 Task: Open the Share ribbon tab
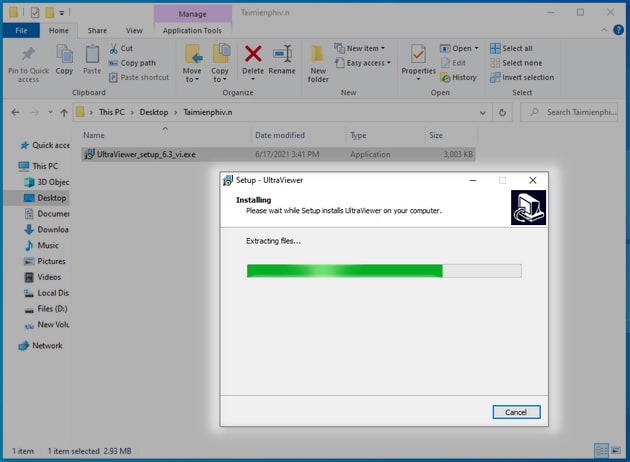click(x=97, y=31)
